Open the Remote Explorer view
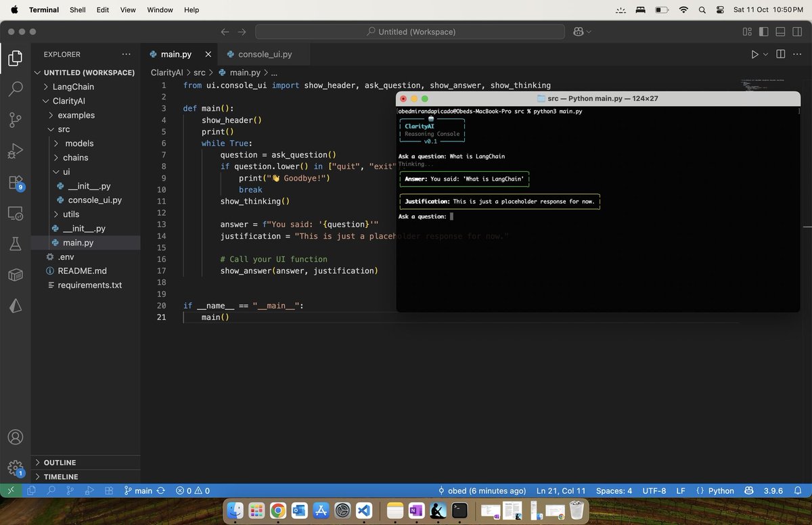The height and width of the screenshot is (525, 812). tap(15, 213)
